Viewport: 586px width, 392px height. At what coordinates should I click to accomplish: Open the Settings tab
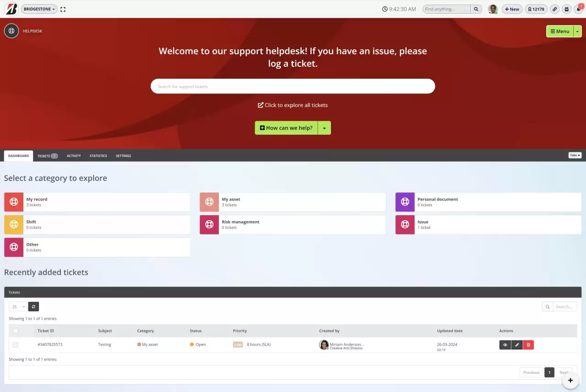coord(123,156)
